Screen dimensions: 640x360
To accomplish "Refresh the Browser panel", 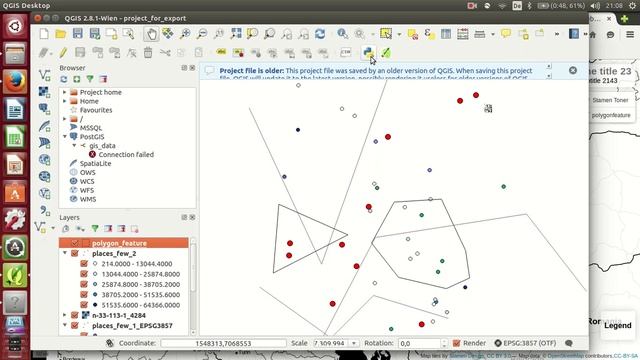I will [64, 79].
